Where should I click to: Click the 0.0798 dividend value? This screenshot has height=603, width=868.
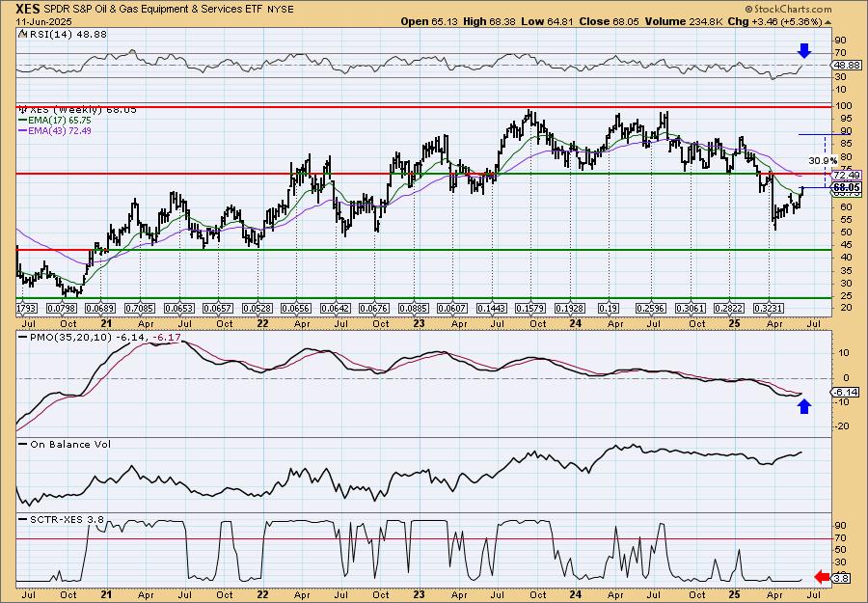point(62,309)
